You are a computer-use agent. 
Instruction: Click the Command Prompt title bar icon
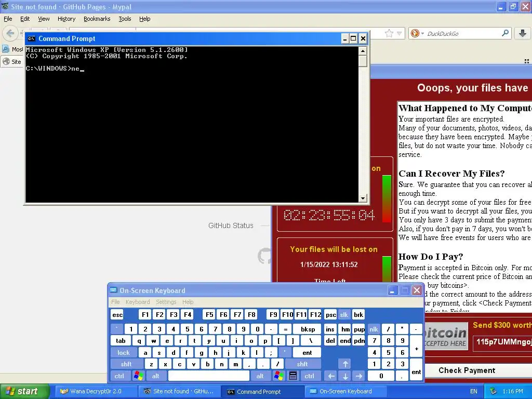pyautogui.click(x=32, y=38)
